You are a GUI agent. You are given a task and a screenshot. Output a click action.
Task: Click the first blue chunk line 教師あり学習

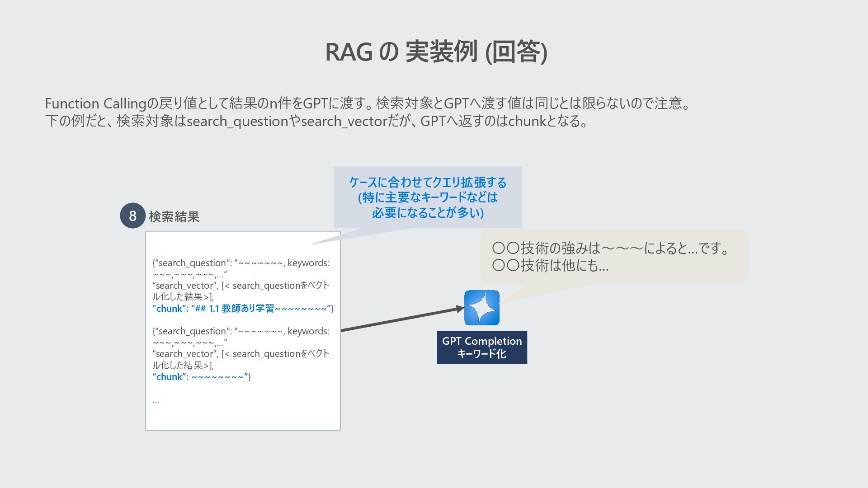coord(243,309)
